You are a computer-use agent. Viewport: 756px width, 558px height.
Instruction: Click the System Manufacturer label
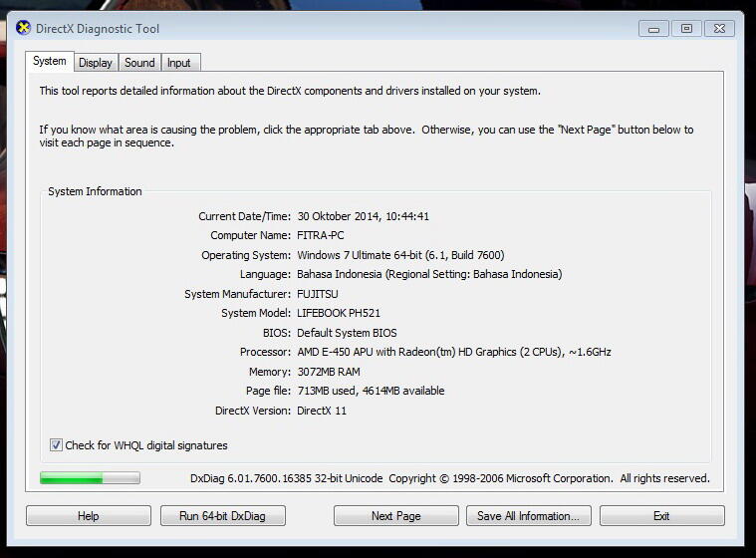click(x=237, y=294)
